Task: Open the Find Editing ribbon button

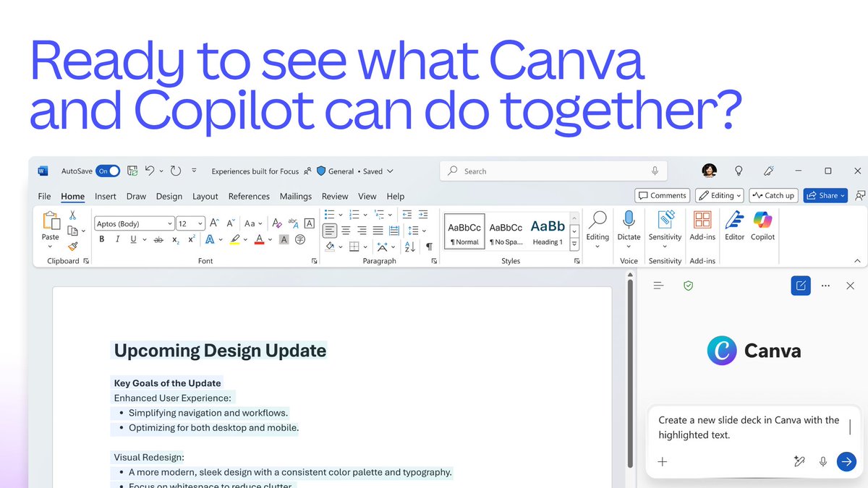Action: point(597,229)
